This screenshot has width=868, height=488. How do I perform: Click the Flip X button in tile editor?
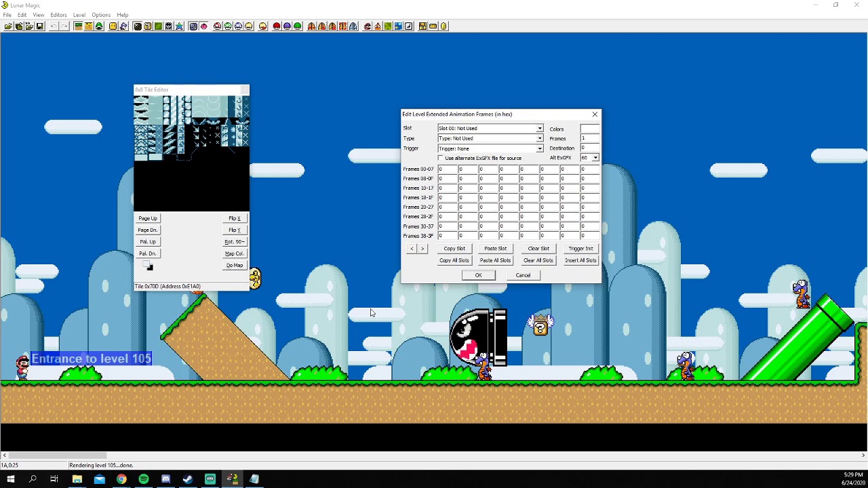pyautogui.click(x=235, y=218)
